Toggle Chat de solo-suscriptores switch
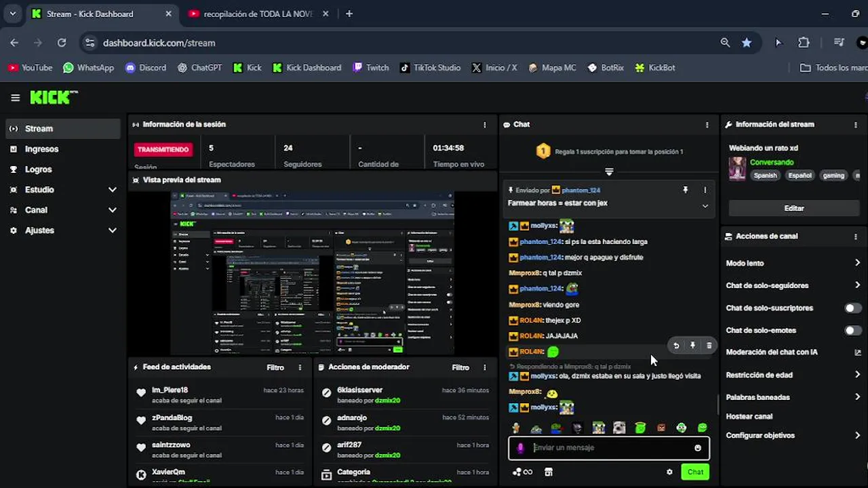 tap(852, 308)
